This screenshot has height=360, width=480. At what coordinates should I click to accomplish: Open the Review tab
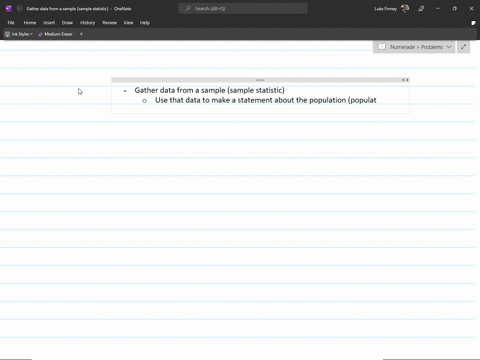click(x=109, y=23)
